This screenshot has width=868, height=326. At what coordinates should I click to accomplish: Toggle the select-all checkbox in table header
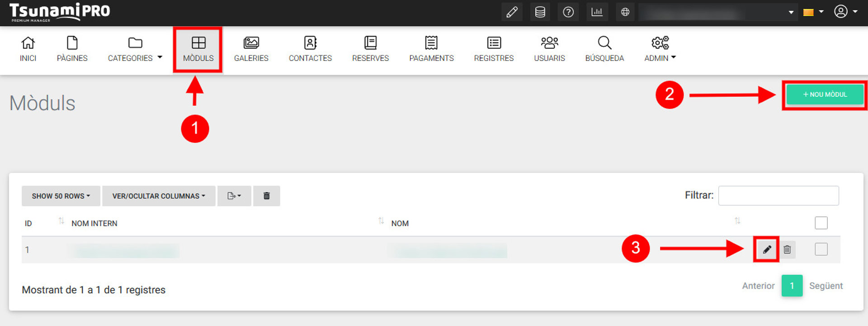tap(821, 223)
